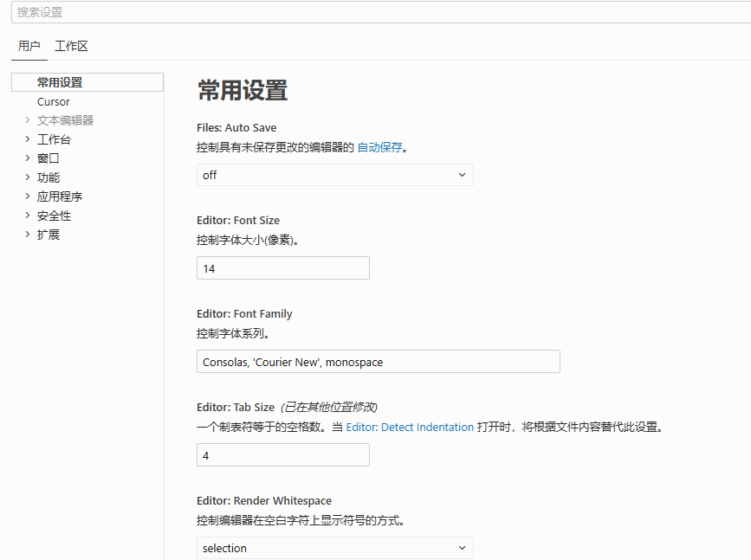Click the Editor: Font Family setting title

tap(244, 314)
